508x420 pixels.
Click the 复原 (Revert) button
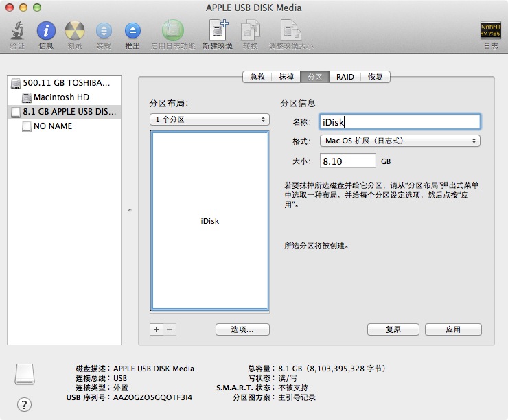click(x=393, y=329)
